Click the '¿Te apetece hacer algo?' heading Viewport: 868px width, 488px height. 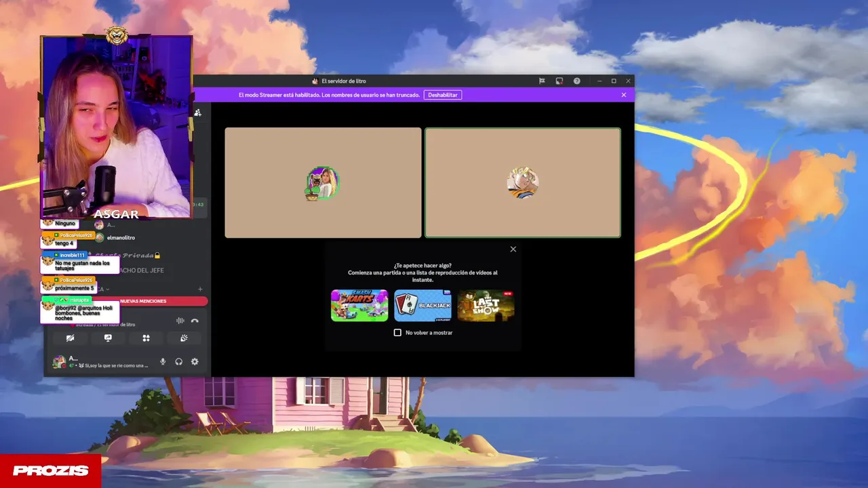point(422,266)
